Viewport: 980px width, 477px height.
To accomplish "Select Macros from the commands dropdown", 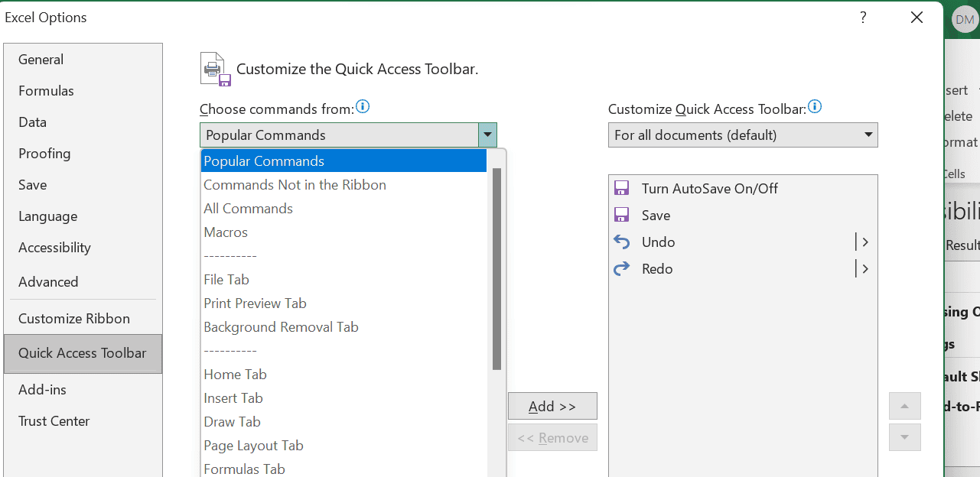I will point(226,232).
